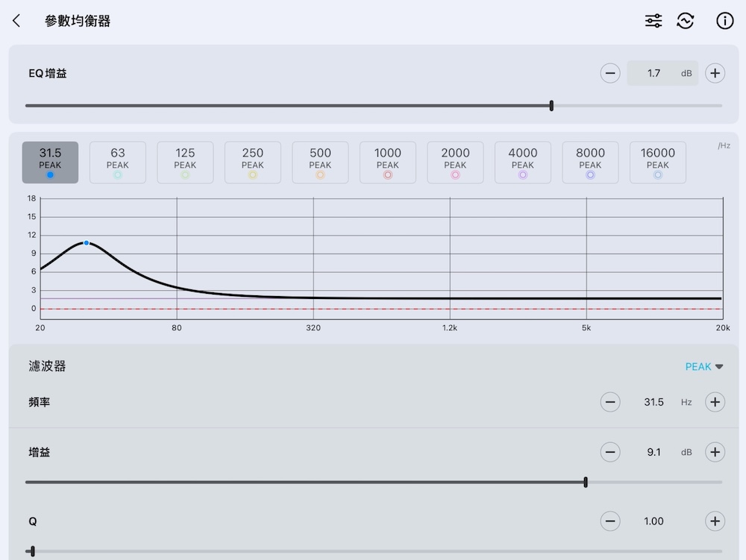Image resolution: width=746 pixels, height=560 pixels.
Task: Select the 1000 Hz PEAK band
Action: coord(388,163)
